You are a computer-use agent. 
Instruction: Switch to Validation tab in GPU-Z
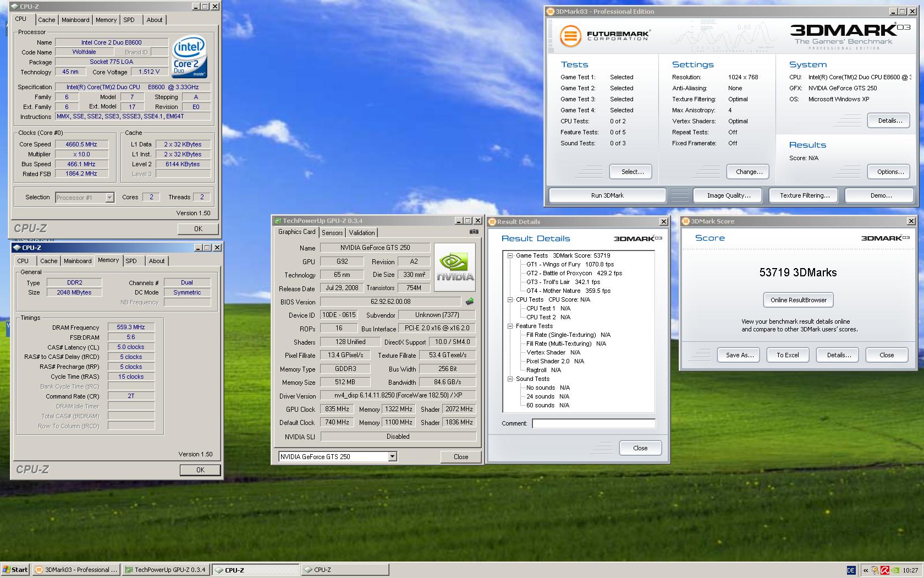(362, 233)
